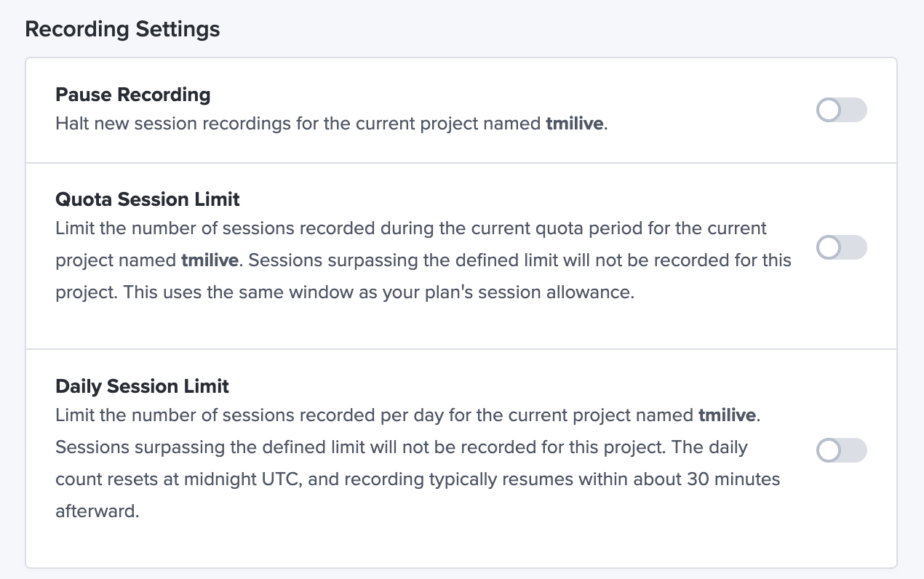Enable the Pause Recording toggle

point(842,111)
